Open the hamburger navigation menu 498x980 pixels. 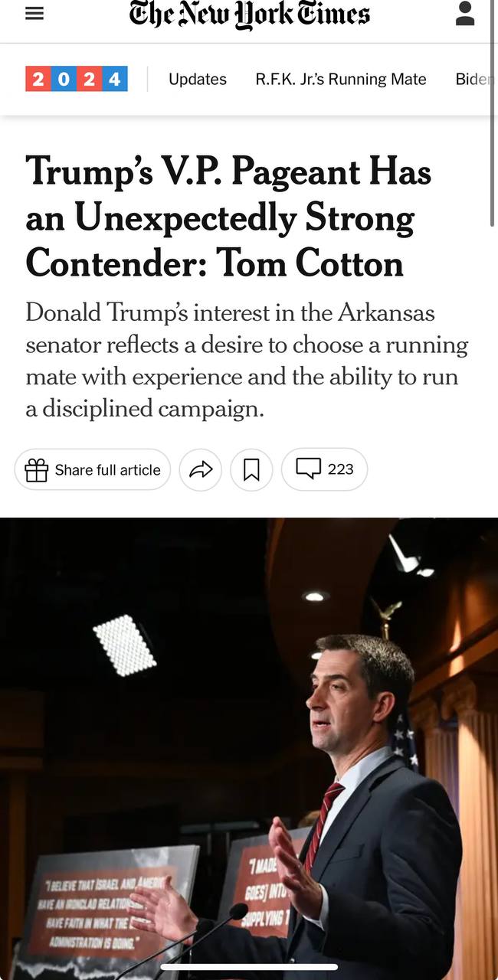34,15
